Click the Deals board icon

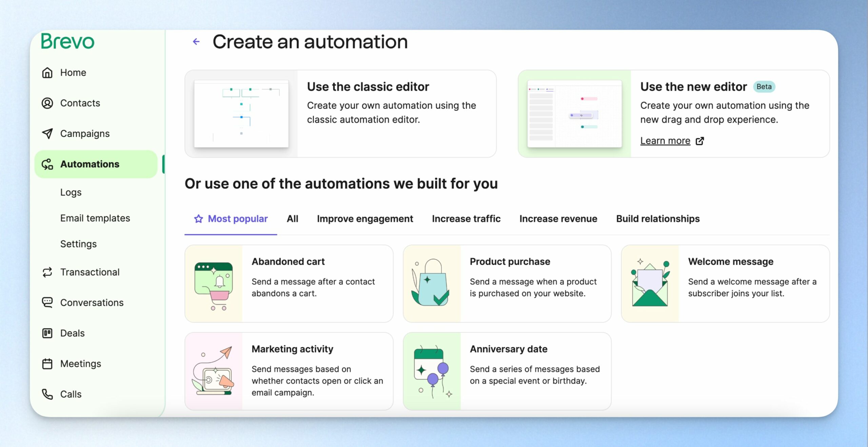click(x=47, y=333)
